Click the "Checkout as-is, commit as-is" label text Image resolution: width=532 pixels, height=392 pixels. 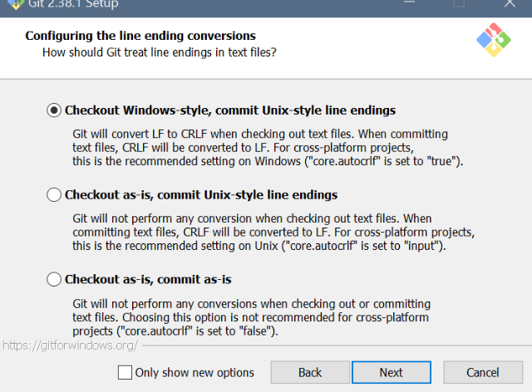tap(148, 279)
